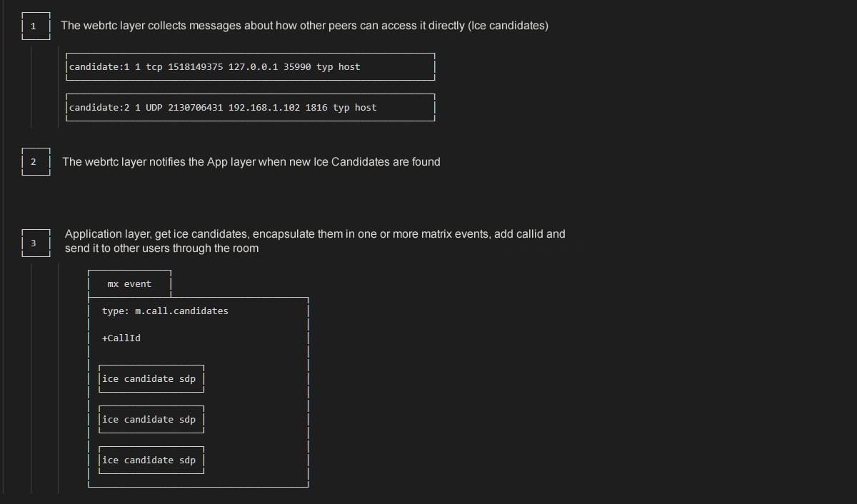Select the second ice candidate sdp box

[151, 420]
